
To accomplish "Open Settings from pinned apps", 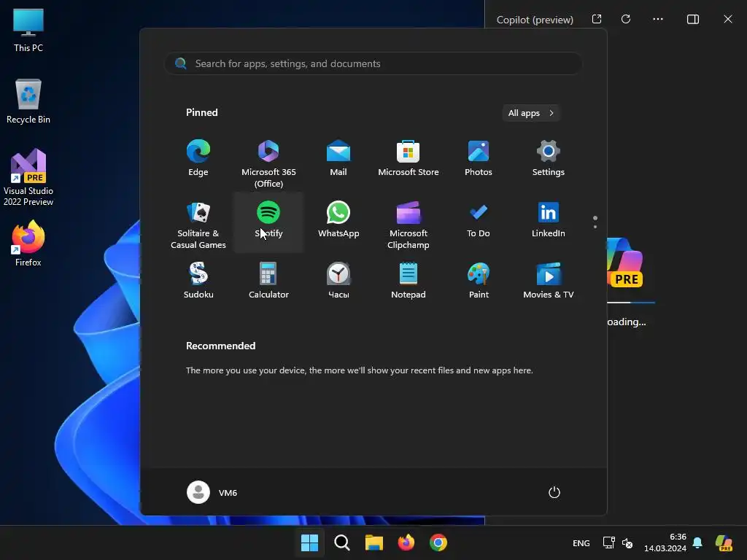I will click(x=549, y=159).
